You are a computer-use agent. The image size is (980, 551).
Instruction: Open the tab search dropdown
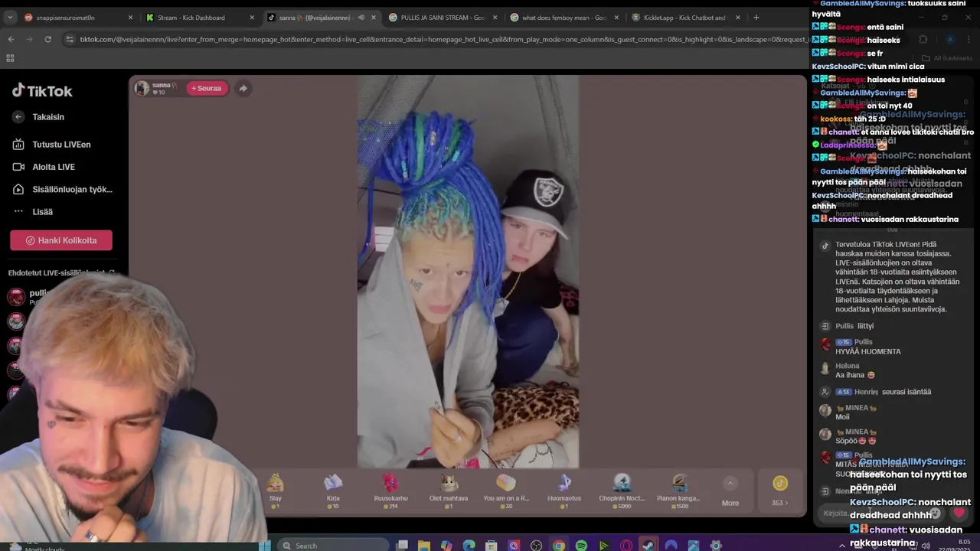pyautogui.click(x=9, y=18)
